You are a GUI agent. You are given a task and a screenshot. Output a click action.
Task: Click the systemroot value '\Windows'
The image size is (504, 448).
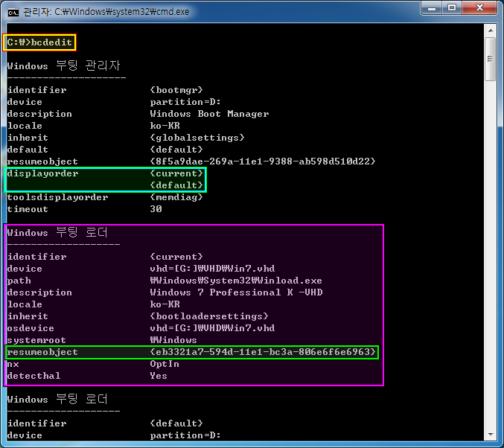(x=173, y=340)
